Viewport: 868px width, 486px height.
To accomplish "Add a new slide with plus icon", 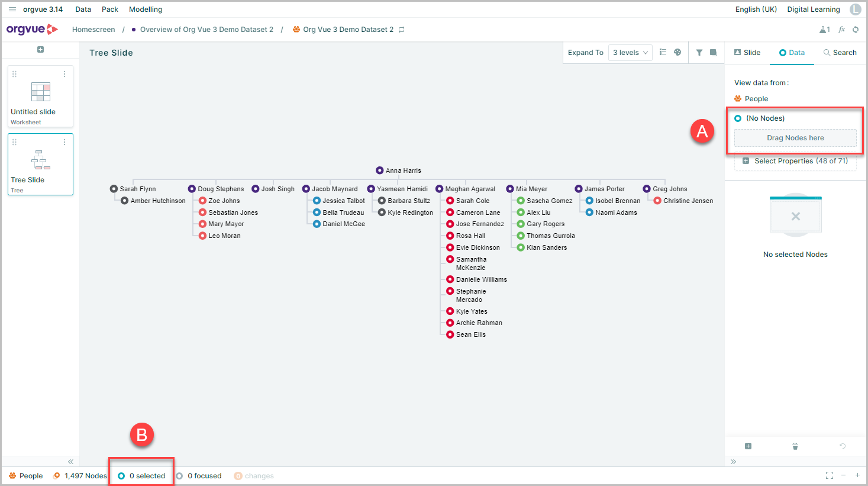I will tap(40, 49).
